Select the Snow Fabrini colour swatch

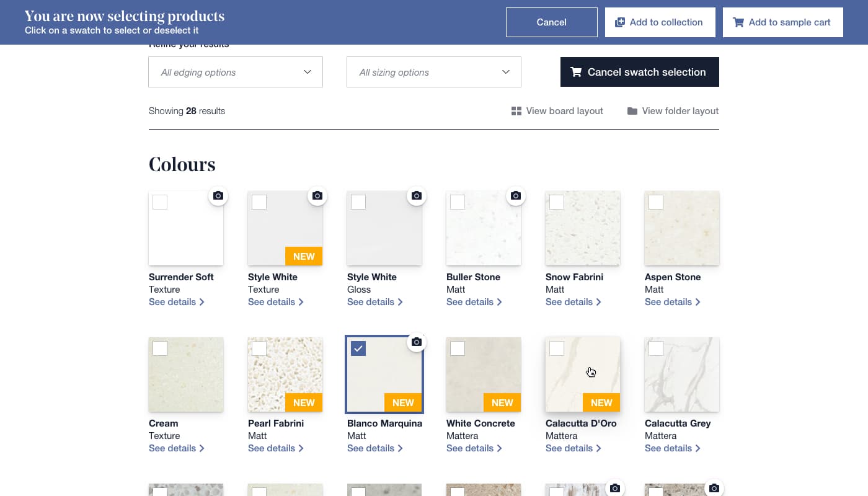click(583, 228)
